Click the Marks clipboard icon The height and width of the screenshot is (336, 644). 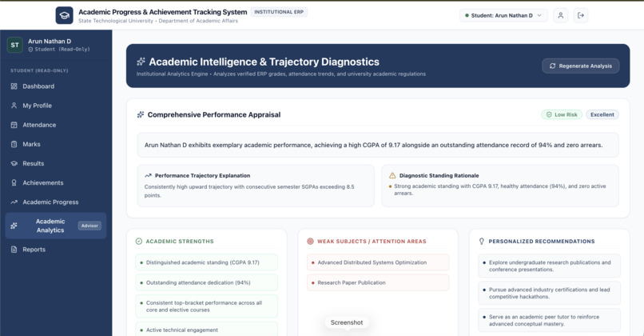(14, 144)
